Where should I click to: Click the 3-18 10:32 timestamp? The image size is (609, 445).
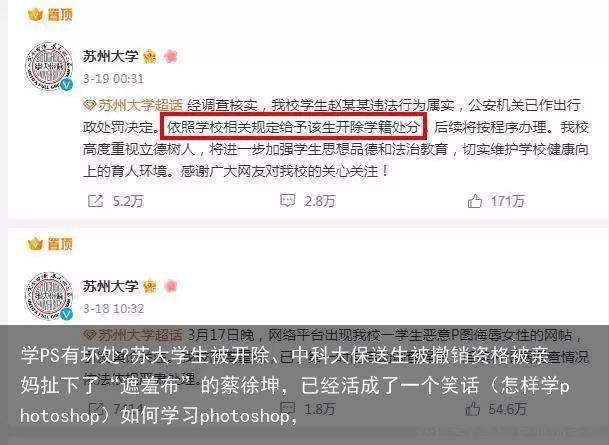pyautogui.click(x=113, y=309)
